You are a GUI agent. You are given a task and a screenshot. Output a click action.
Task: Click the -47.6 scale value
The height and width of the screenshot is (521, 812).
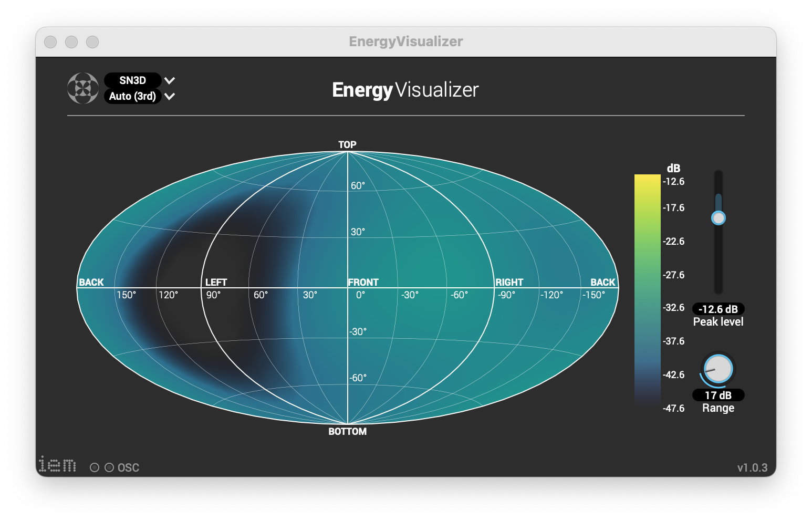tap(673, 408)
